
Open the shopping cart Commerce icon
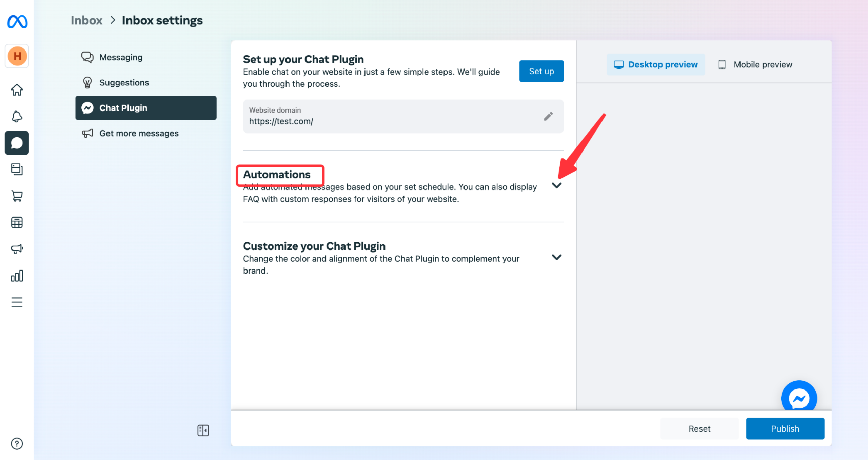point(17,196)
